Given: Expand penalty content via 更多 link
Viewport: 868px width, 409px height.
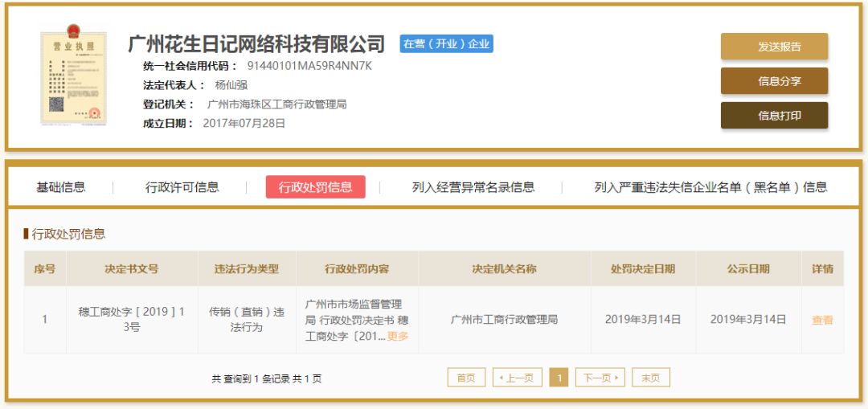Looking at the screenshot, I should coord(398,336).
